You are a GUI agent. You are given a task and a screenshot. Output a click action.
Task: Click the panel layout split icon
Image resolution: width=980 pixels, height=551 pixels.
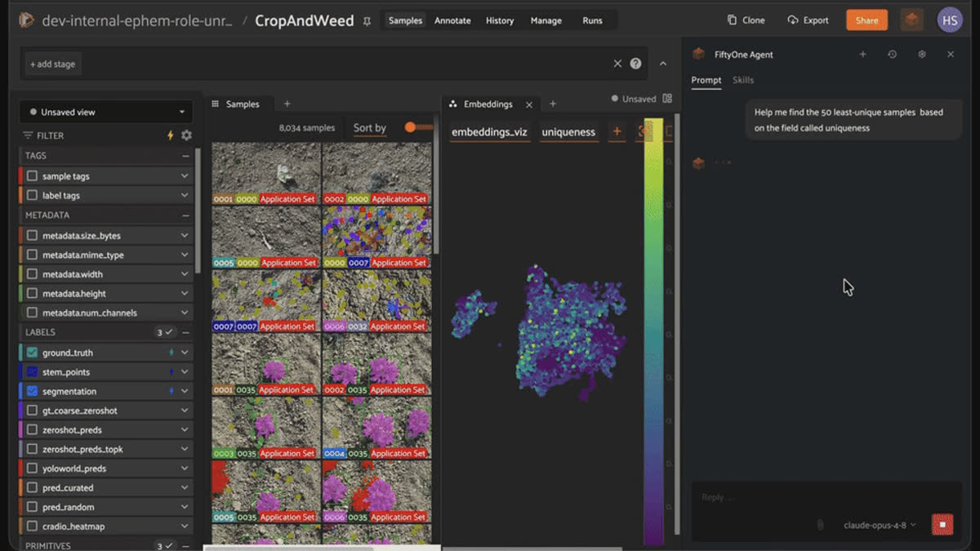tap(667, 99)
